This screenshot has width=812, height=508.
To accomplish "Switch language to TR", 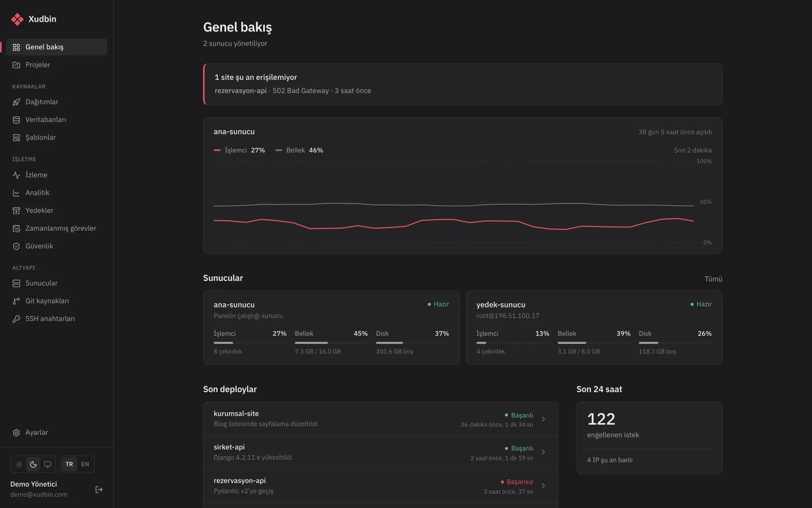I will click(x=70, y=464).
